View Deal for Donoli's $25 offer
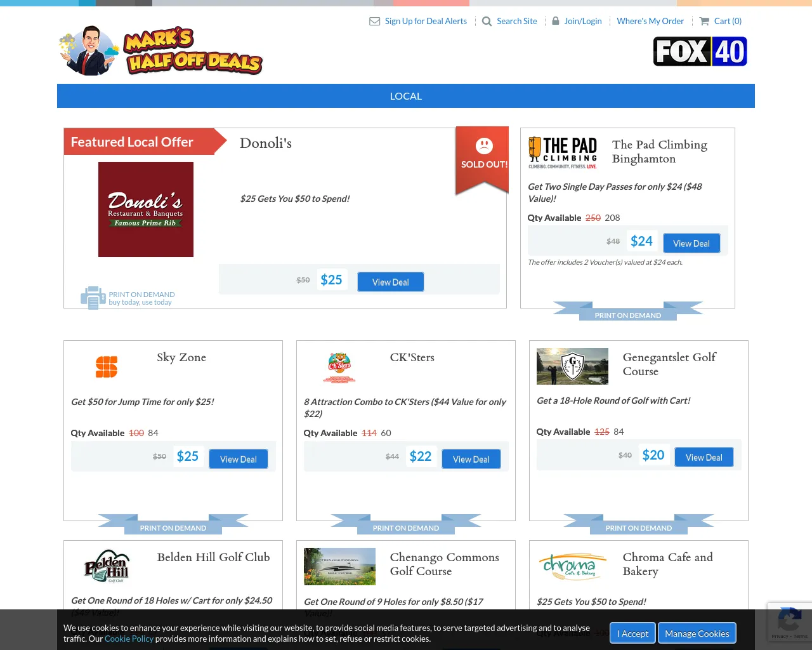Screen dimensions: 812x650 (391, 282)
